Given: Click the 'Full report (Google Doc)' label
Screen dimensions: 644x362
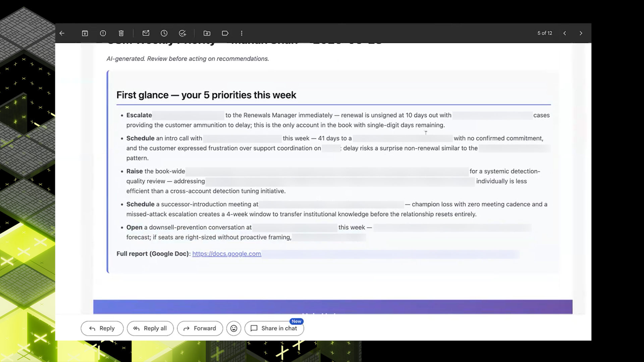Looking at the screenshot, I should click(154, 254).
